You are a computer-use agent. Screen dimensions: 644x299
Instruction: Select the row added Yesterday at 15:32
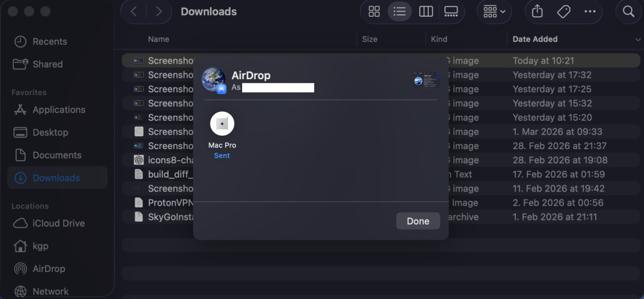point(381,104)
